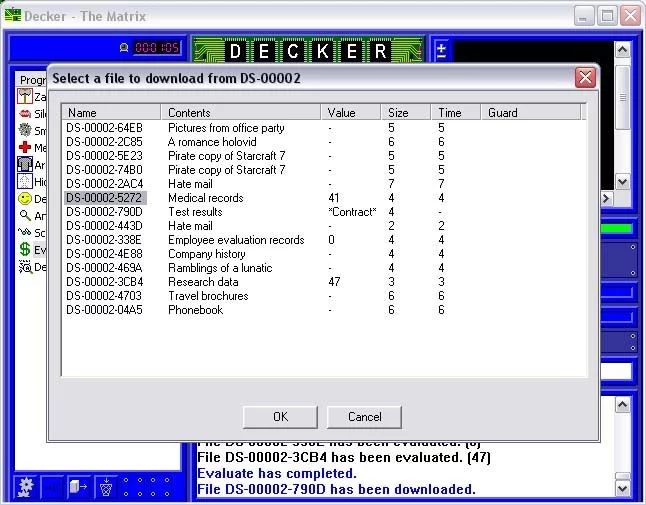This screenshot has height=505, width=646.
Task: Click the trash basket icon at bottom
Action: pyautogui.click(x=105, y=488)
